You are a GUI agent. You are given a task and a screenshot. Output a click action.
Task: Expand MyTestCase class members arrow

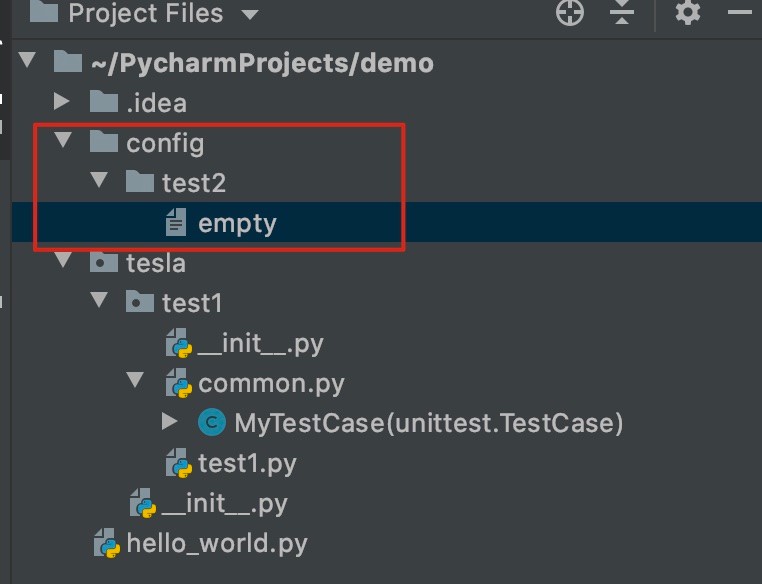point(169,421)
